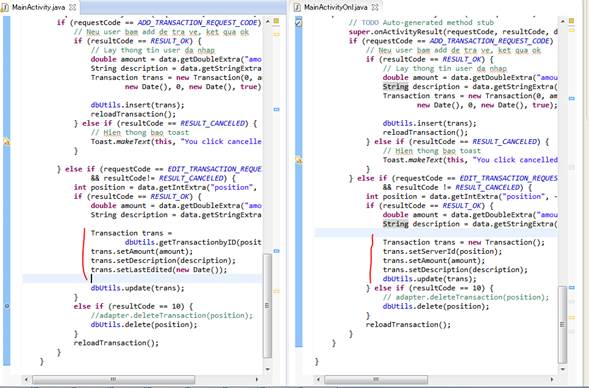
Task: Click the left editor's horizontal scroll right arrow
Action: 257,379
